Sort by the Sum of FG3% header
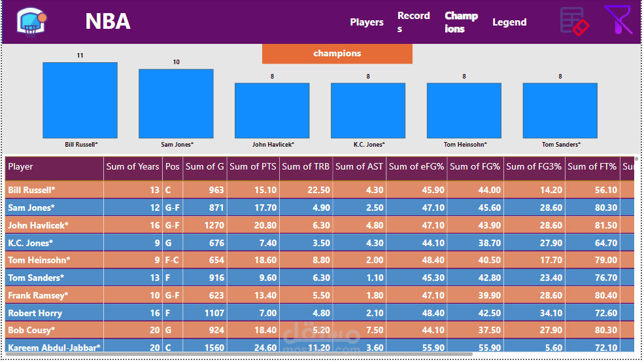644x364 pixels. pyautogui.click(x=534, y=168)
